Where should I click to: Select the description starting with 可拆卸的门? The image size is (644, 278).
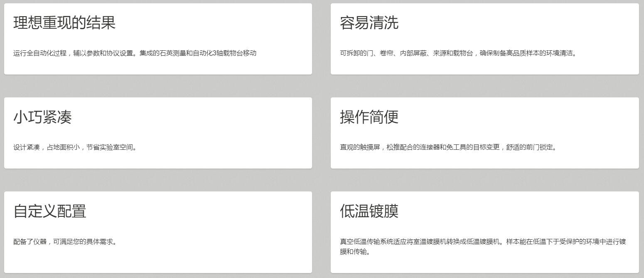click(x=458, y=53)
